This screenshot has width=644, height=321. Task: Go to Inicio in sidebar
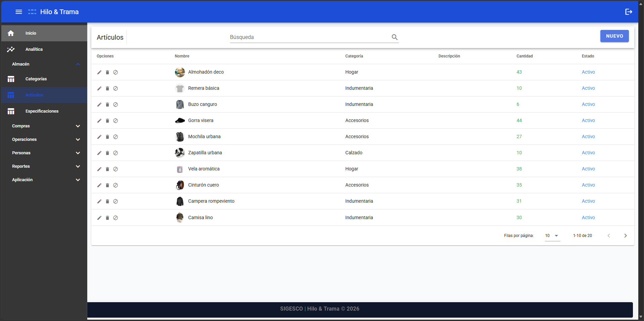tap(44, 33)
